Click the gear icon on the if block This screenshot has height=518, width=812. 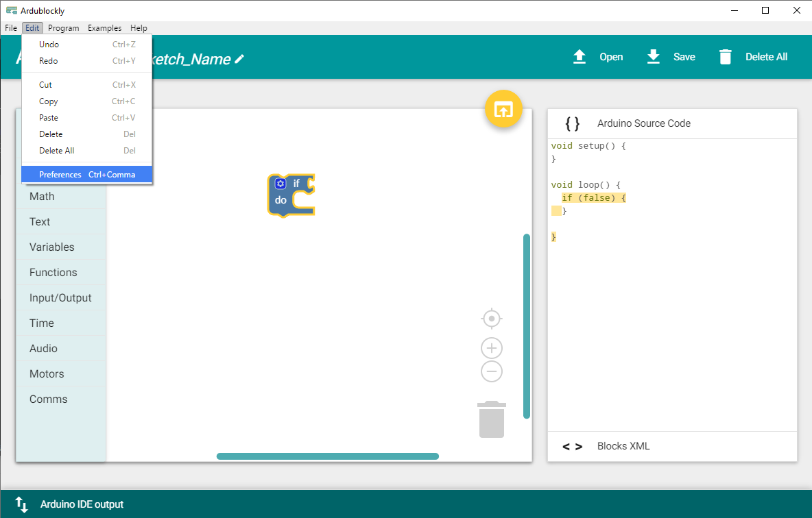(280, 184)
